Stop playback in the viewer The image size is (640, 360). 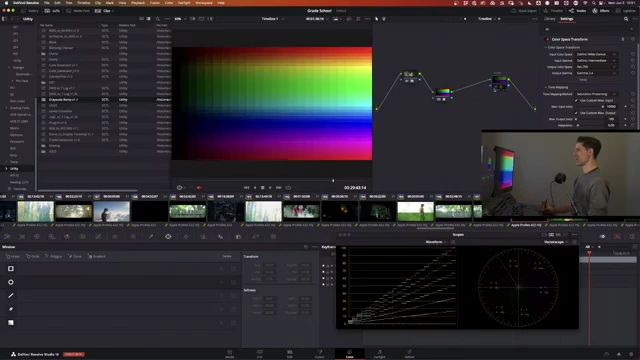click(262, 188)
